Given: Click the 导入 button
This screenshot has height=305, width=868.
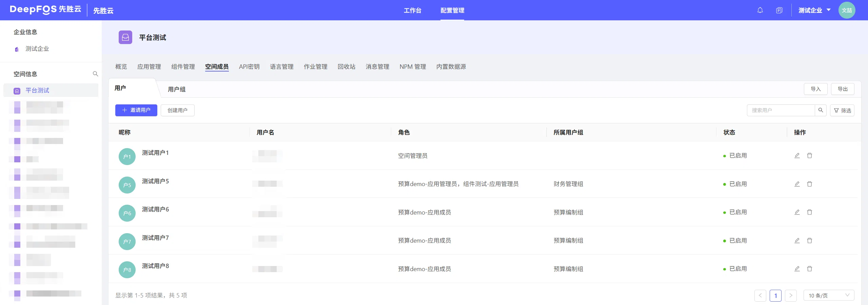Looking at the screenshot, I should point(816,89).
